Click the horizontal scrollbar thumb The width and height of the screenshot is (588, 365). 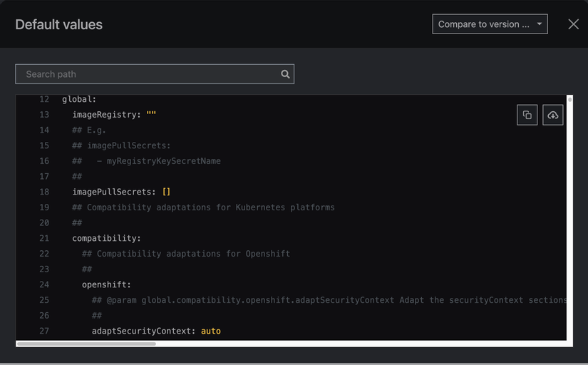click(86, 344)
